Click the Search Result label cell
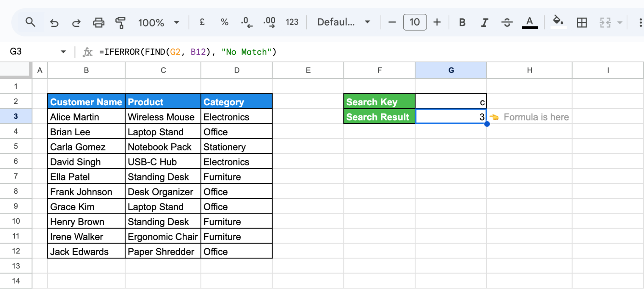 tap(380, 117)
